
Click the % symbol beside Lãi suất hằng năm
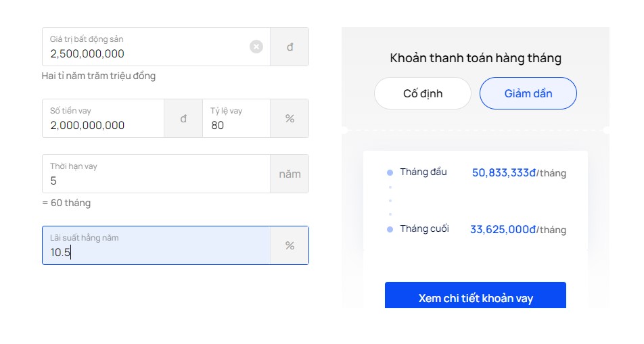click(290, 246)
